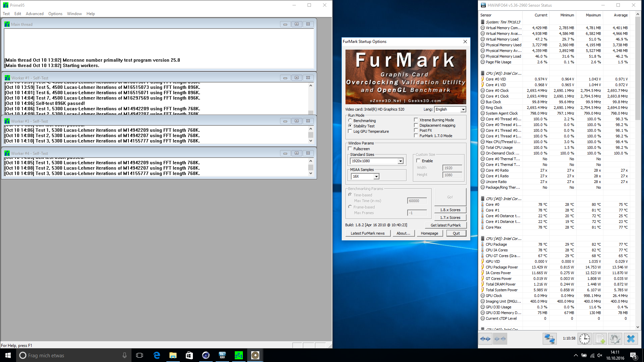The width and height of the screenshot is (644, 362).
Task: Click the HWiNFO network remote monitoring icon
Action: tap(549, 339)
